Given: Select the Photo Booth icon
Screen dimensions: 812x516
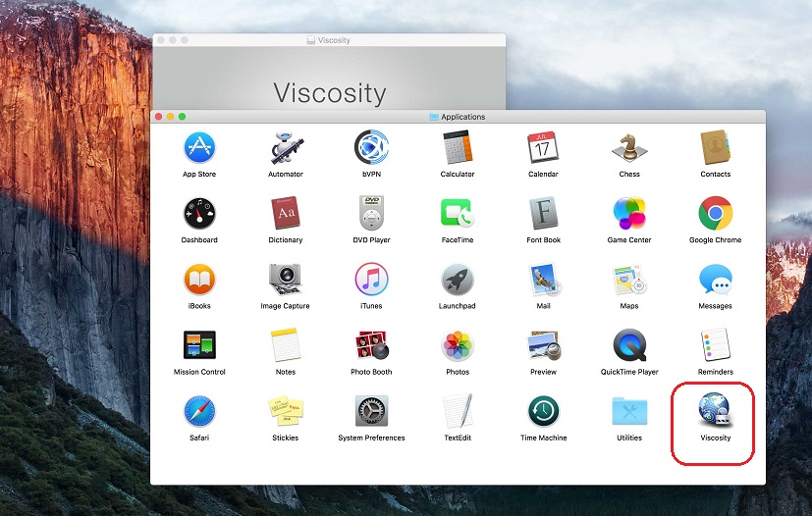Looking at the screenshot, I should point(371,345).
